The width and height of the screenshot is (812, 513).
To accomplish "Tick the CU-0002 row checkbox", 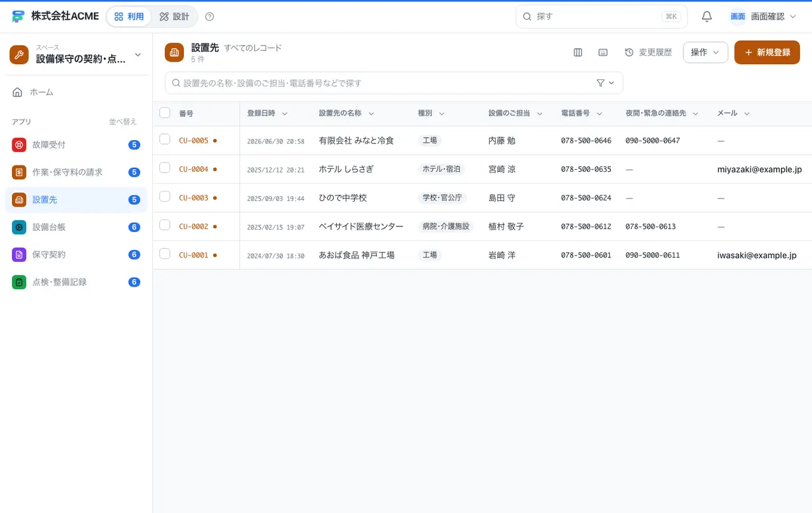I will [165, 224].
